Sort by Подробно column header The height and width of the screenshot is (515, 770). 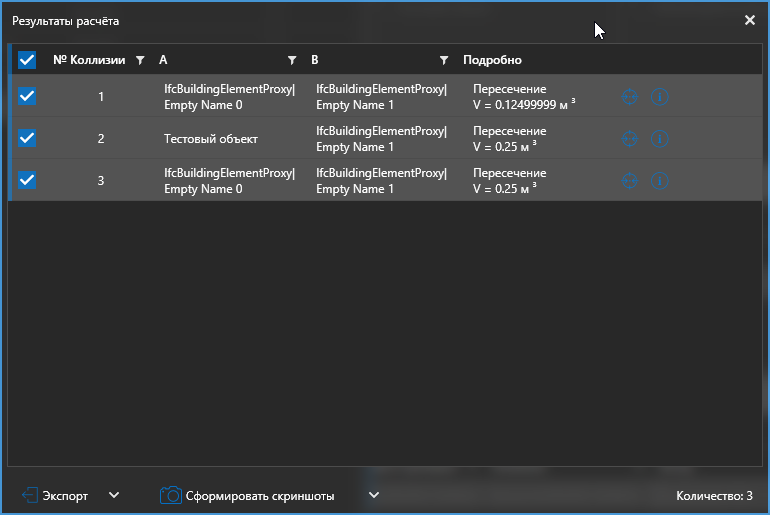click(492, 60)
